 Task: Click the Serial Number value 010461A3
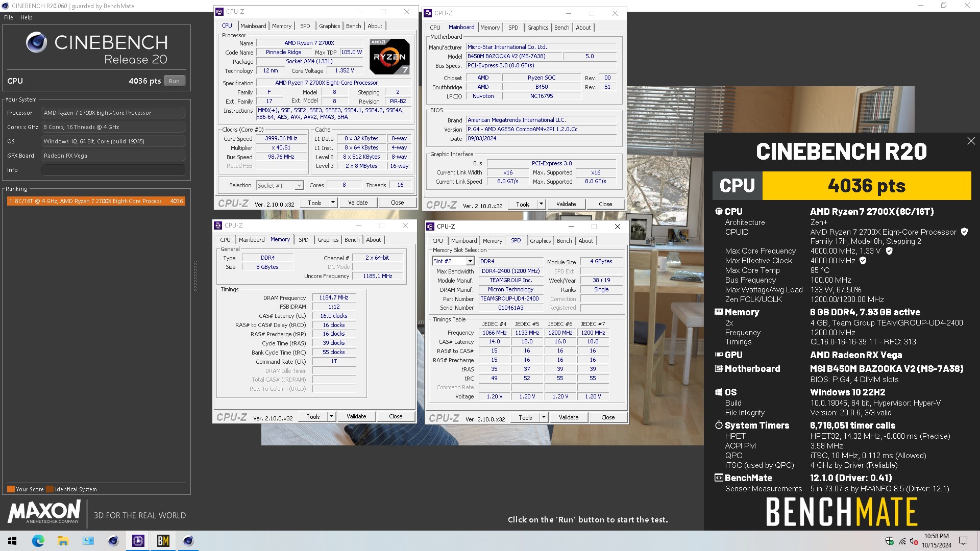click(x=511, y=308)
